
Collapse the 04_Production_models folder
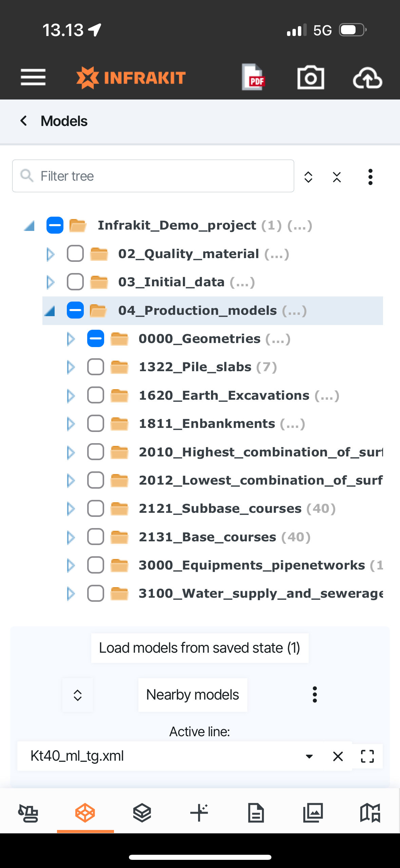[x=50, y=311]
